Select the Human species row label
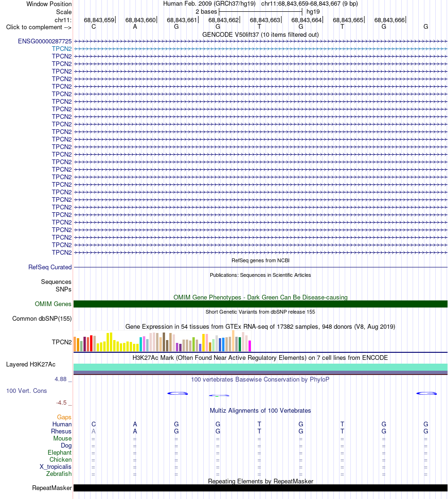The height and width of the screenshot is (499, 448). [62, 424]
